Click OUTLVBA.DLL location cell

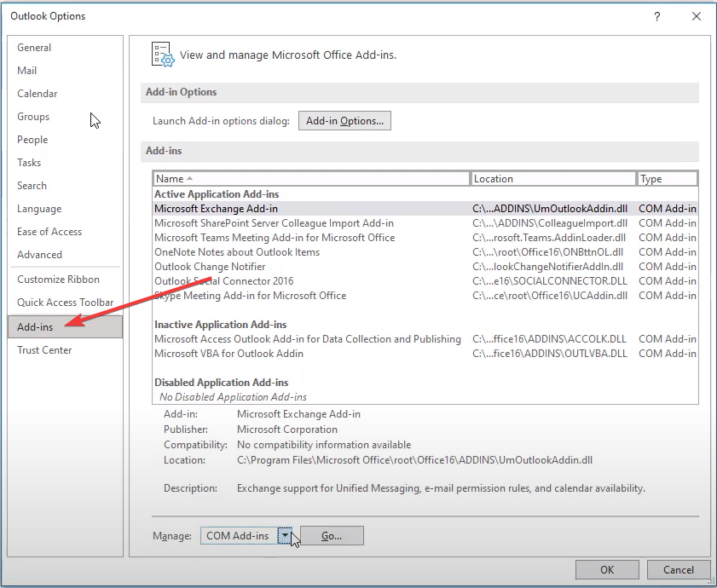tap(549, 354)
